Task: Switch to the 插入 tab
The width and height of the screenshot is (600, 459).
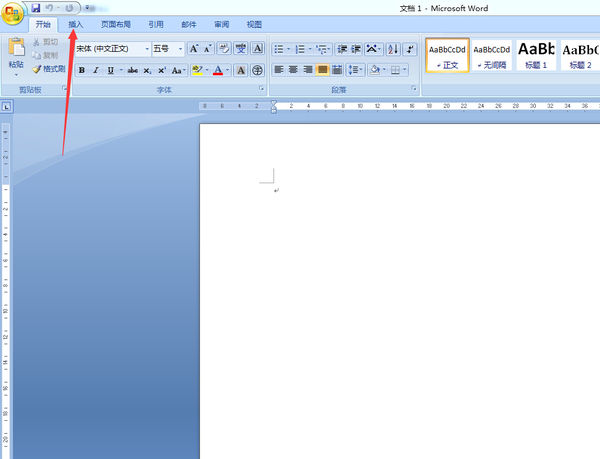Action: pyautogui.click(x=75, y=24)
